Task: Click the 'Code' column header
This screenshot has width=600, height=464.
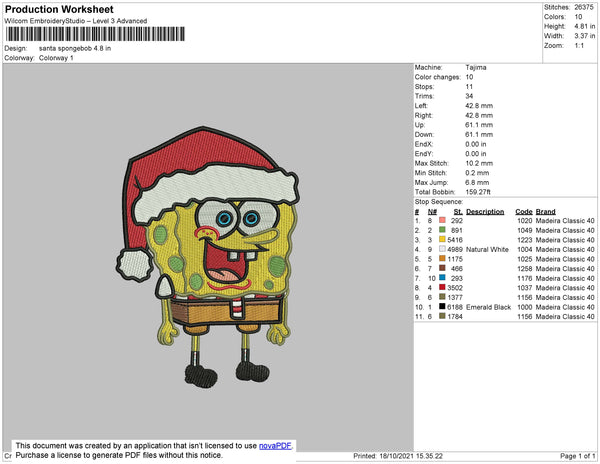Action: 524,212
